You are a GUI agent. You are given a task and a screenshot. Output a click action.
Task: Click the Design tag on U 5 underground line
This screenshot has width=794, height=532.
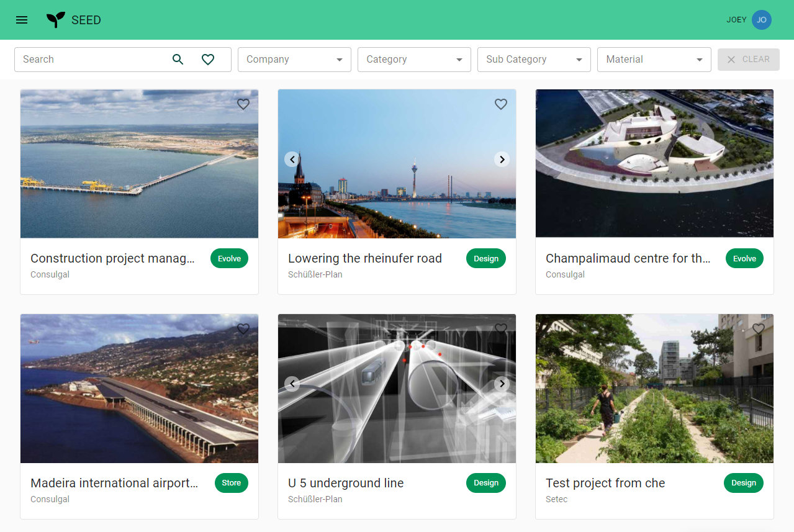click(486, 483)
